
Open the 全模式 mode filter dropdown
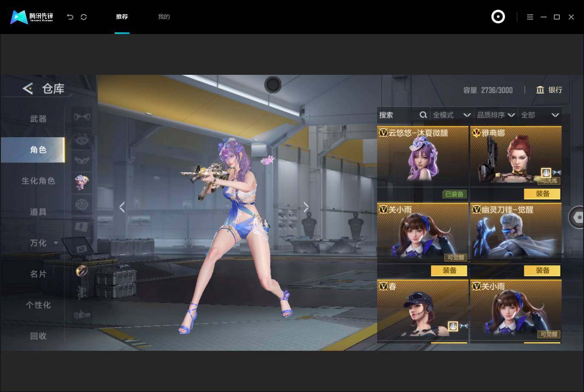(x=452, y=115)
